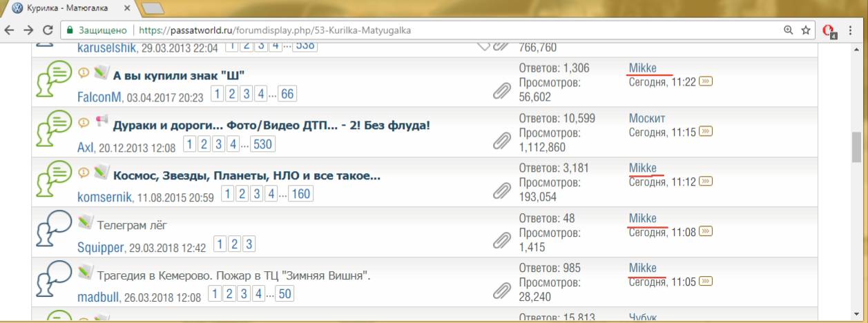
Task: Go to page 530 of Дураки и дороги
Action: 262,145
